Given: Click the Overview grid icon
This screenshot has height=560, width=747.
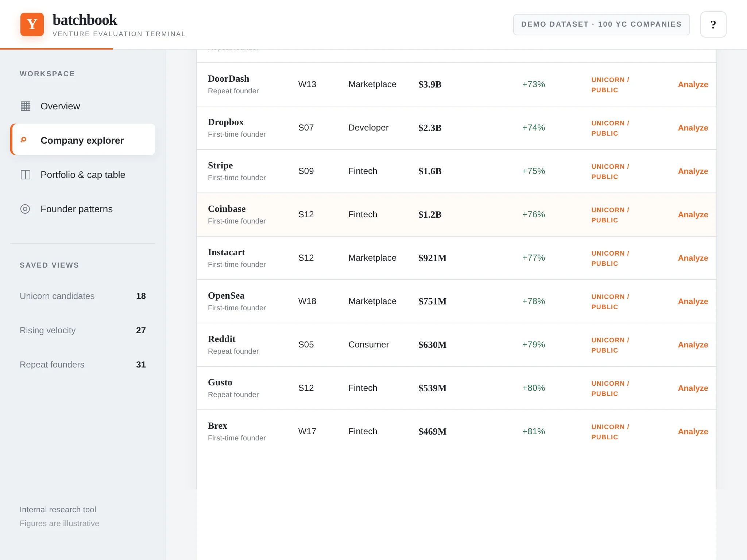Looking at the screenshot, I should (25, 106).
